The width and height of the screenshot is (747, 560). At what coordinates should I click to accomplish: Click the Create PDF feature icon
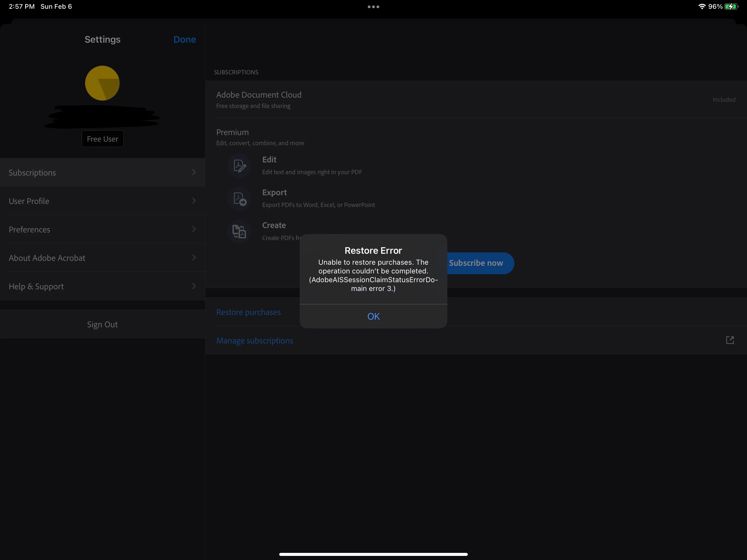coord(239,231)
